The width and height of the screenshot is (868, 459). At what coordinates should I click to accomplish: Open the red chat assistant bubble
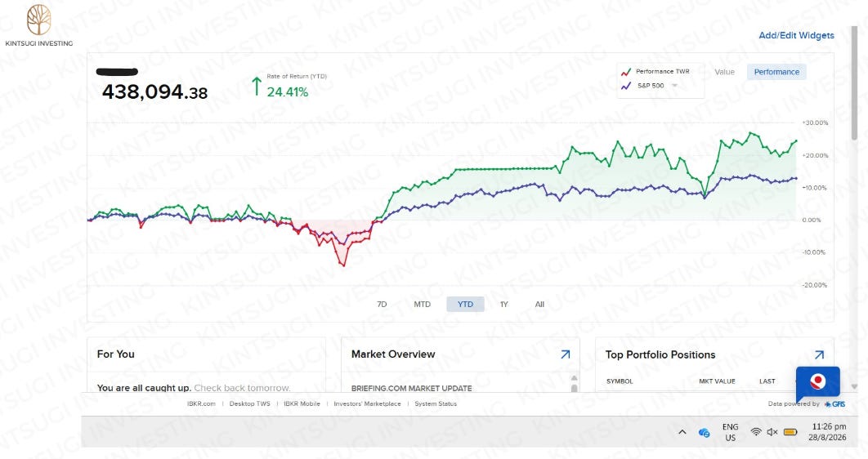817,383
